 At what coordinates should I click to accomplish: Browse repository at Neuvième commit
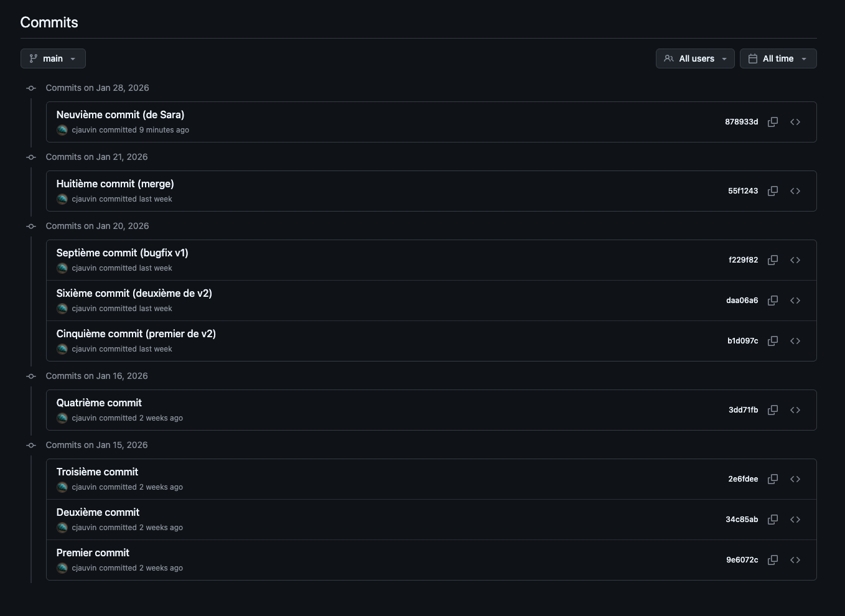point(795,122)
